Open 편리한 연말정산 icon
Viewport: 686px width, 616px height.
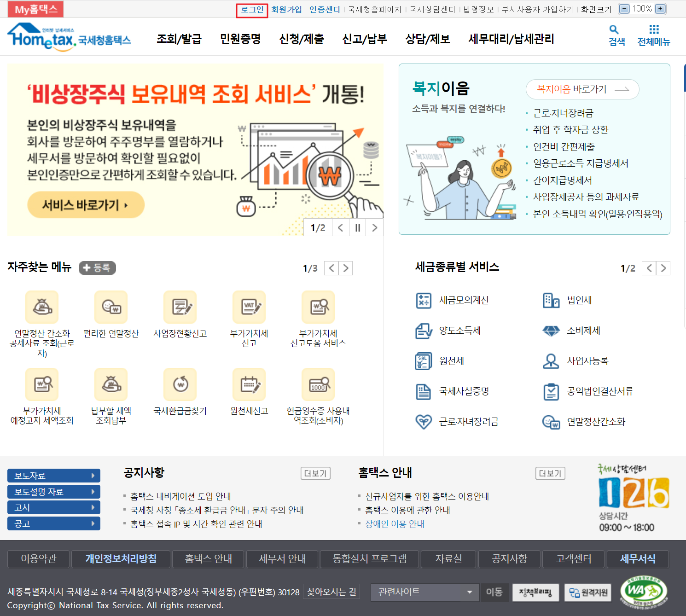pyautogui.click(x=111, y=307)
